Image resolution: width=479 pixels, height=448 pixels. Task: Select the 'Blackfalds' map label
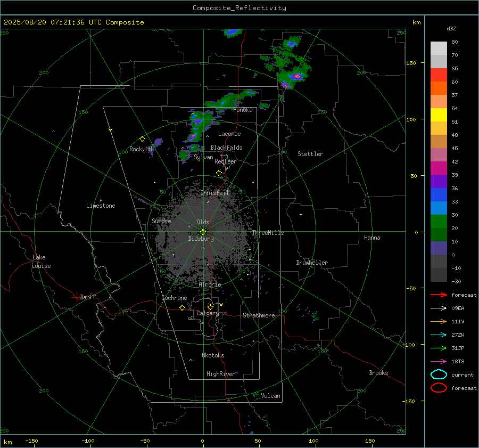point(226,148)
